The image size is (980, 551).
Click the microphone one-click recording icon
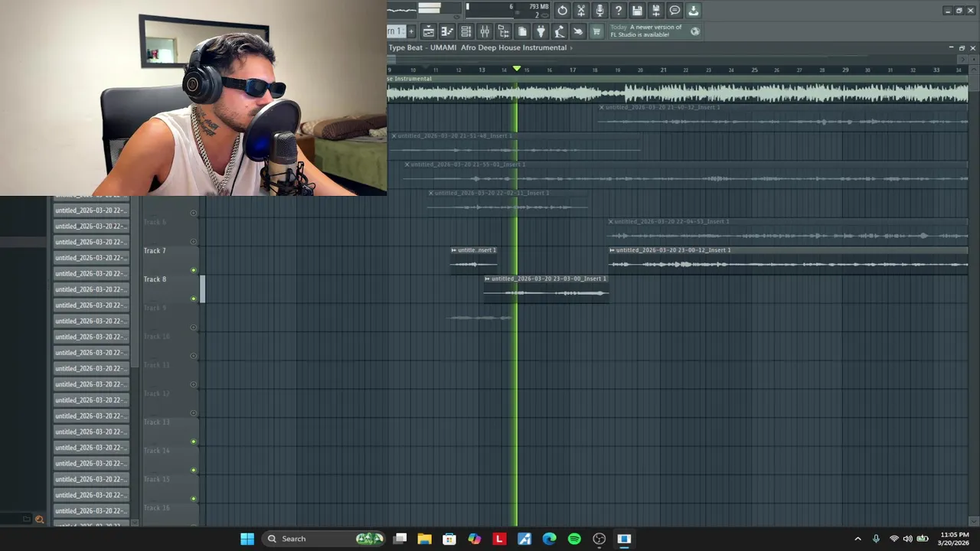[x=599, y=11]
